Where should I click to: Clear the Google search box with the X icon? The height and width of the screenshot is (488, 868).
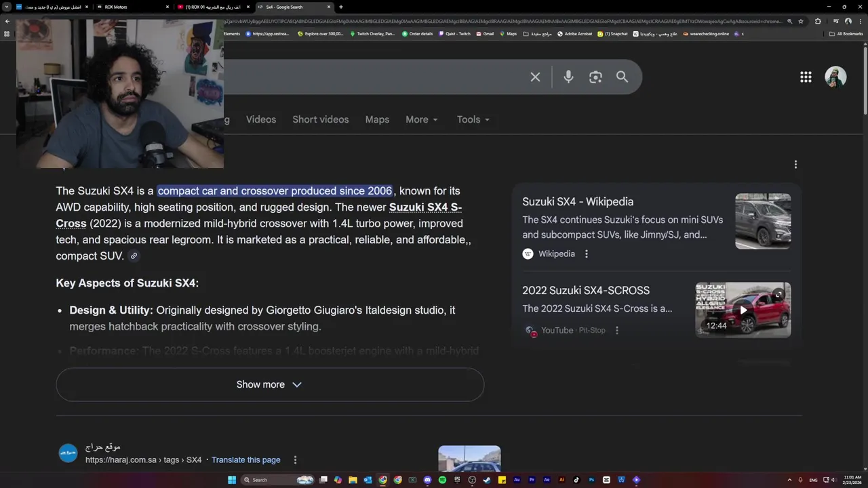[535, 77]
